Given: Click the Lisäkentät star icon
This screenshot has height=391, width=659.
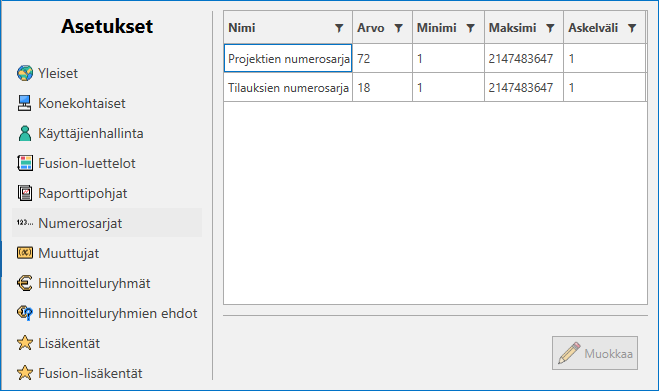Looking at the screenshot, I should (x=25, y=343).
